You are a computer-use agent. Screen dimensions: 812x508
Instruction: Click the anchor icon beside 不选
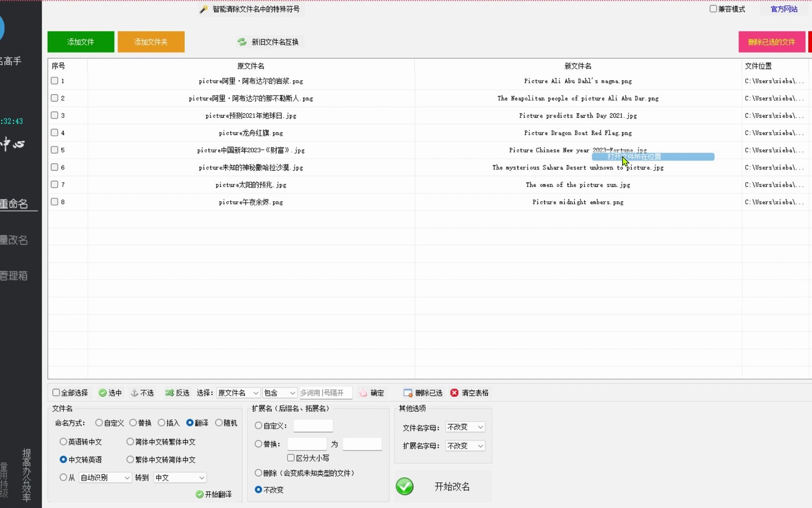point(134,393)
